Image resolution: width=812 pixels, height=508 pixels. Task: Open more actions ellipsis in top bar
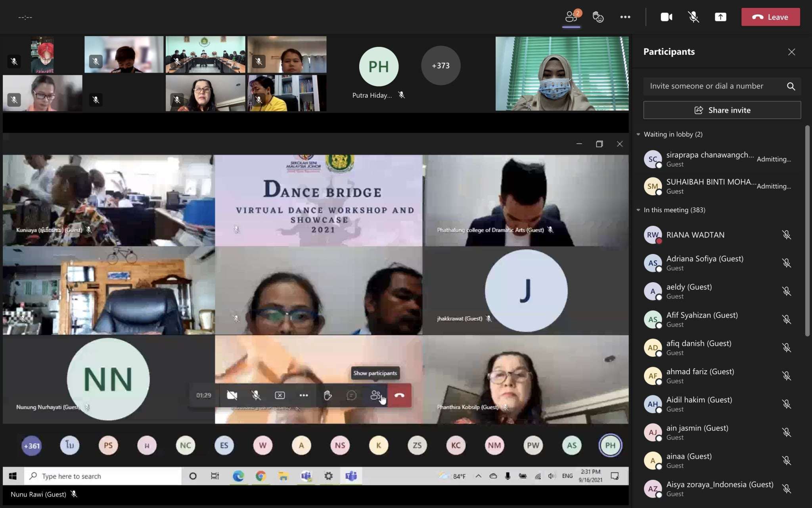625,17
